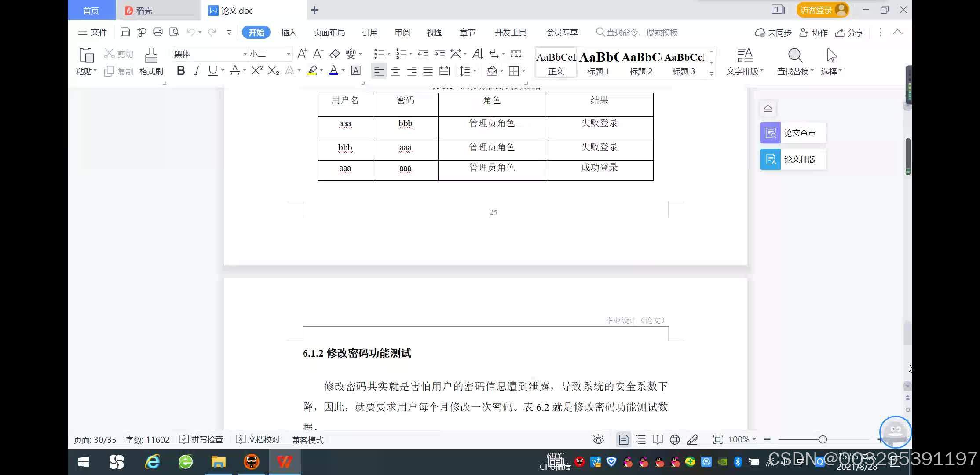The width and height of the screenshot is (980, 475).
Task: Open the 文件 file menu
Action: 92,32
